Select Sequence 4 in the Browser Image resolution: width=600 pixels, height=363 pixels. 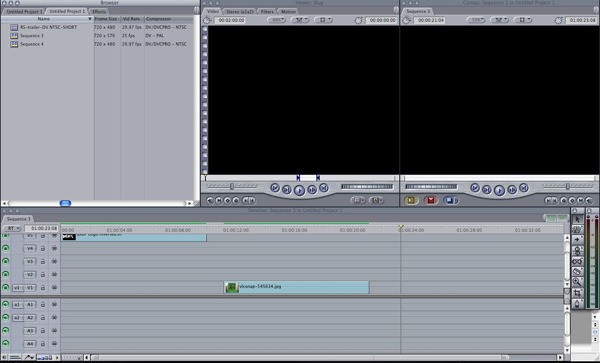(x=32, y=44)
